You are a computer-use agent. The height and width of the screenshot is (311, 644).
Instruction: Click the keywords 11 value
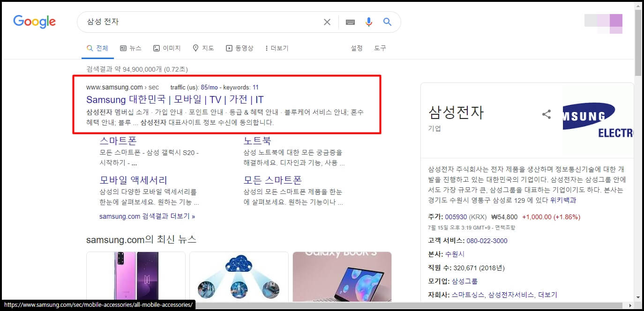click(255, 87)
